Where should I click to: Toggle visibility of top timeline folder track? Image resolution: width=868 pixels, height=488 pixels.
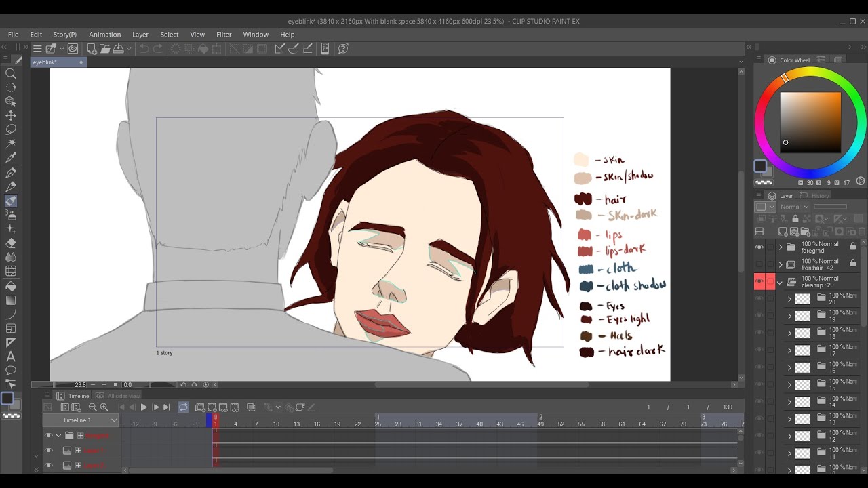(48, 436)
